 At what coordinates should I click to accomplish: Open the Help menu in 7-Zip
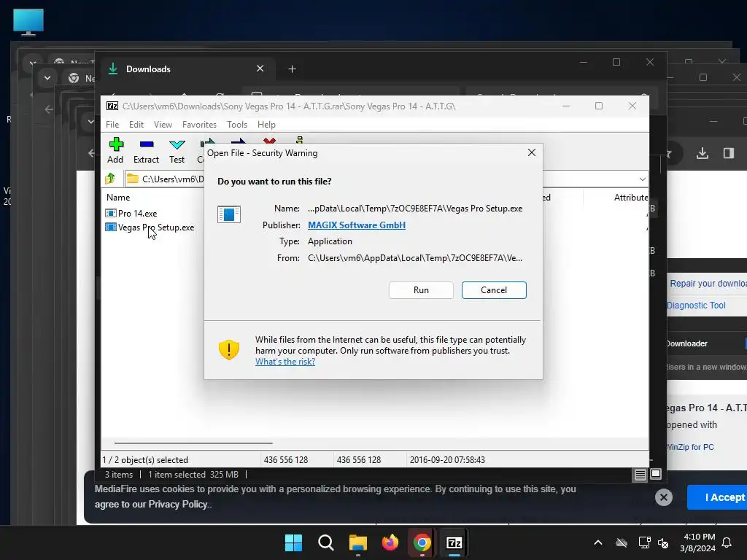[x=266, y=124]
